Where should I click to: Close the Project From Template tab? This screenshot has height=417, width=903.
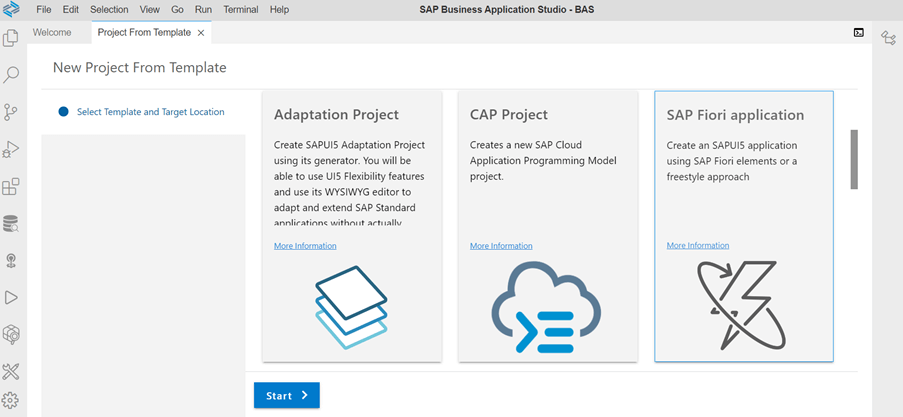click(201, 33)
